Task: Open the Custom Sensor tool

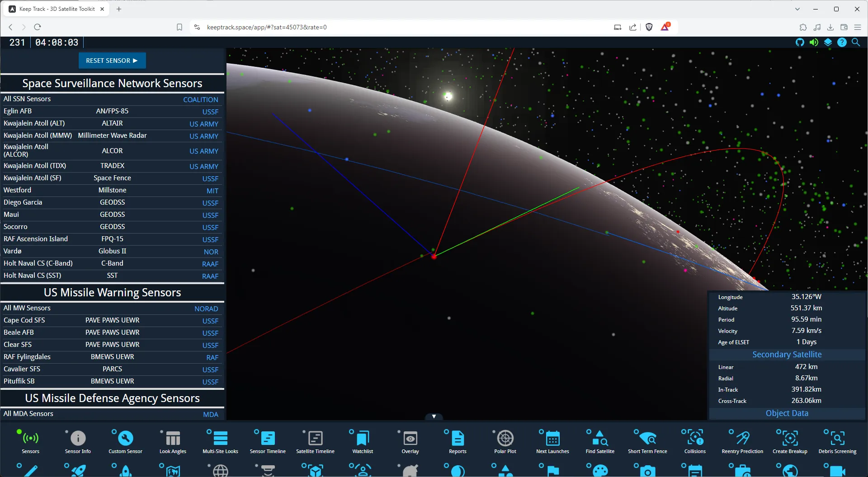Action: tap(125, 442)
